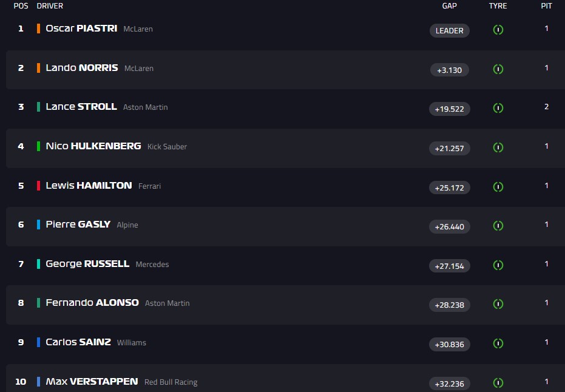This screenshot has height=392, width=565.
Task: Click the LEADER gap badge
Action: [x=449, y=30]
